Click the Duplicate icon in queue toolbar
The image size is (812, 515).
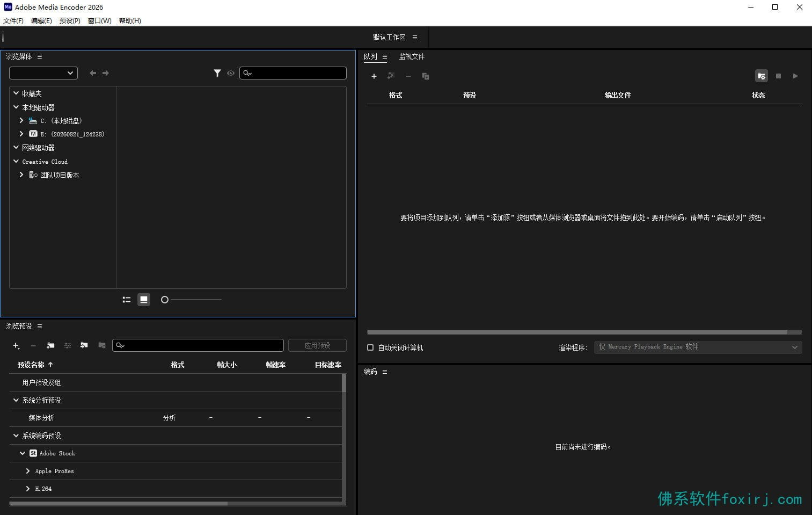[426, 76]
